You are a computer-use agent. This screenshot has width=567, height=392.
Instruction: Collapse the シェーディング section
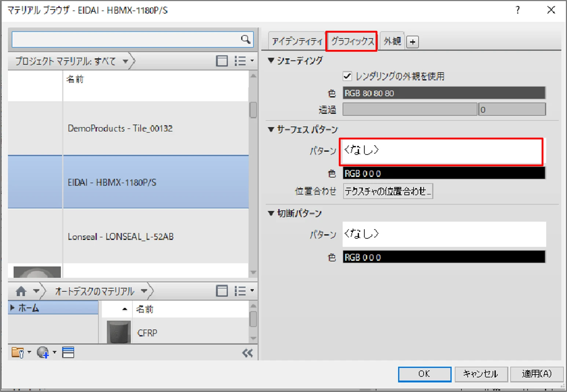[271, 60]
